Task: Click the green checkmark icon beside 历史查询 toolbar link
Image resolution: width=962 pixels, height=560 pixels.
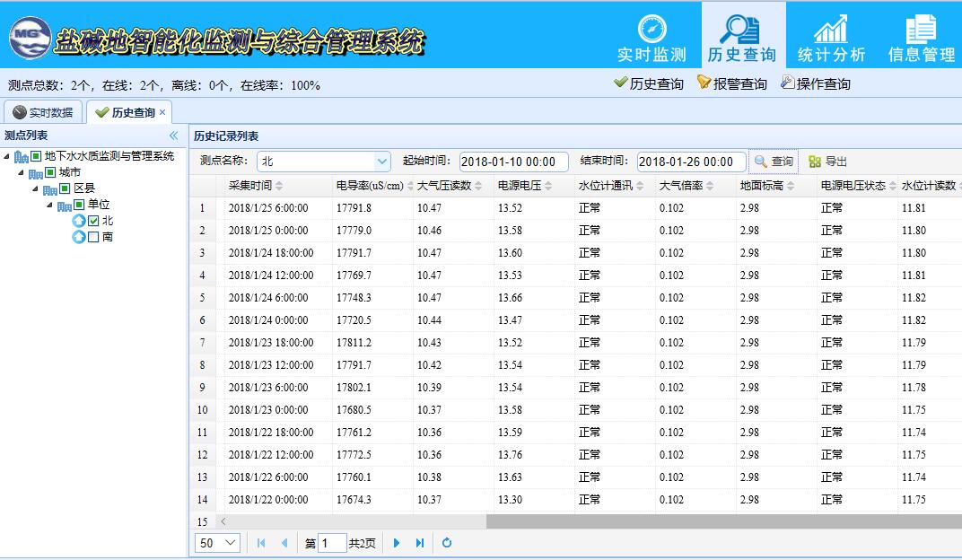Action: 620,83
